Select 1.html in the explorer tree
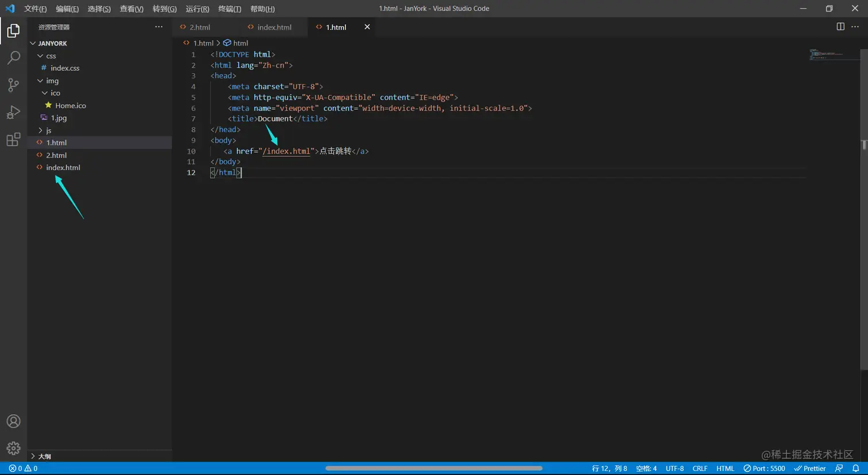Viewport: 868px width, 475px height. (56, 143)
